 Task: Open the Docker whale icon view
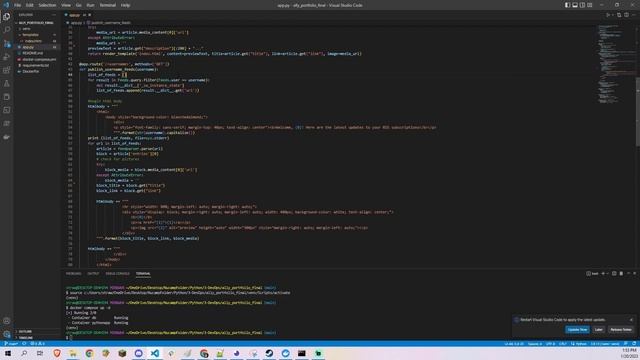7,137
